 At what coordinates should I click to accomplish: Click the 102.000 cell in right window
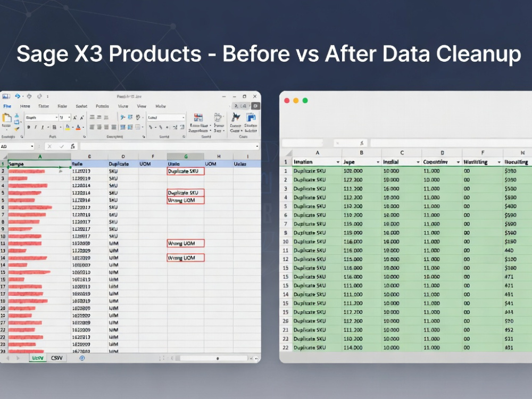click(362, 171)
